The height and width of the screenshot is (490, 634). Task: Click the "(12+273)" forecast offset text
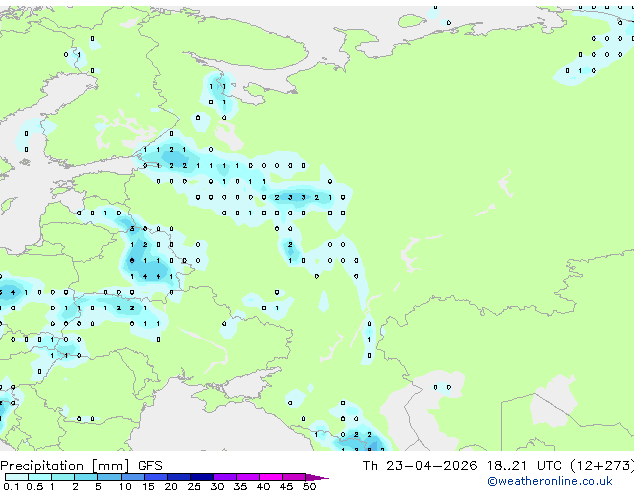pos(602,466)
